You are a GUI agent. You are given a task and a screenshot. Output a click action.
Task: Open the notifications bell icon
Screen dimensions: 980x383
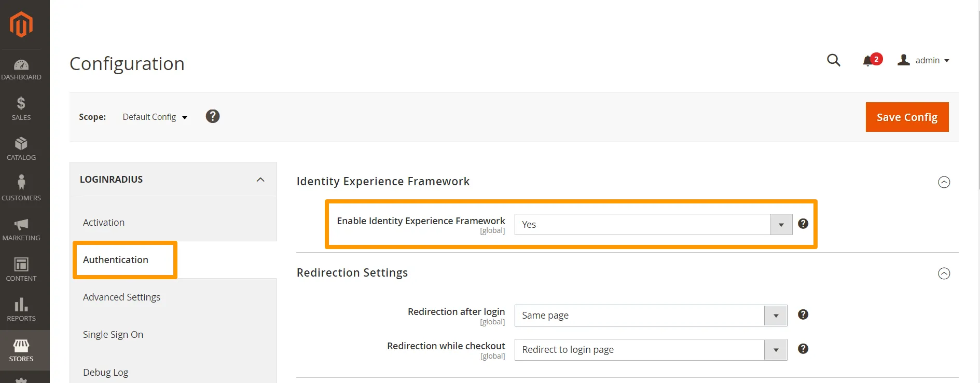867,61
